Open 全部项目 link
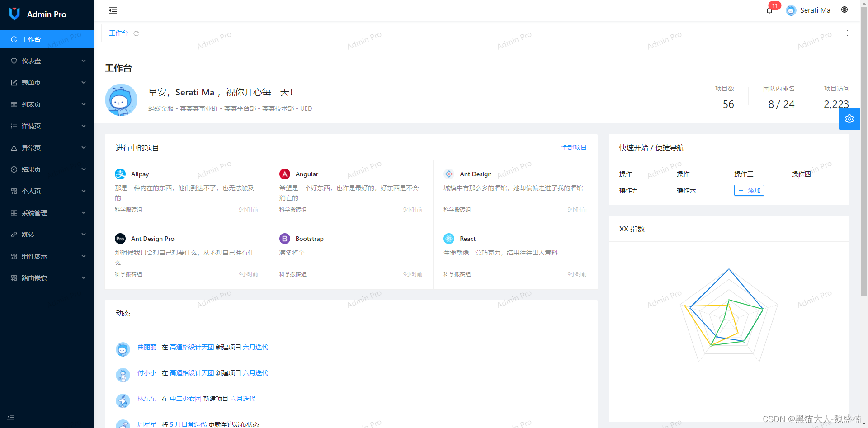This screenshot has height=428, width=868. (574, 147)
